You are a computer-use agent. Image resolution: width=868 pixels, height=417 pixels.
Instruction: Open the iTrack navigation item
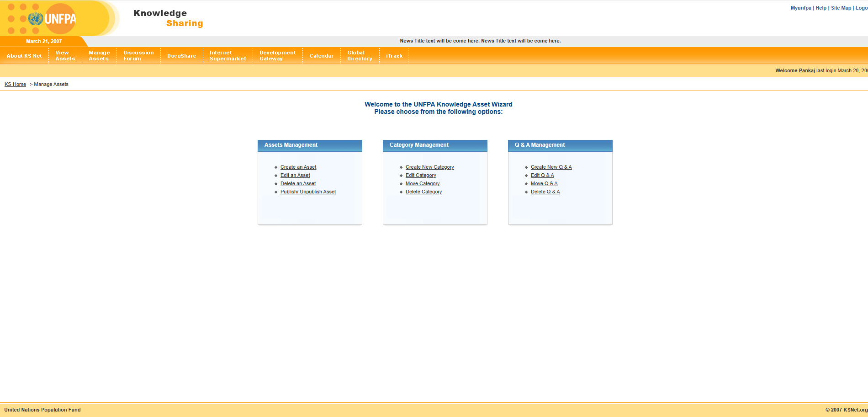pyautogui.click(x=394, y=56)
